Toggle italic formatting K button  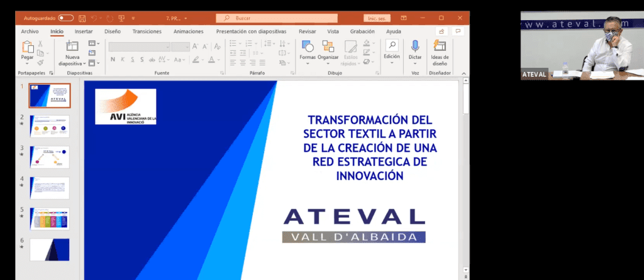[x=123, y=60]
